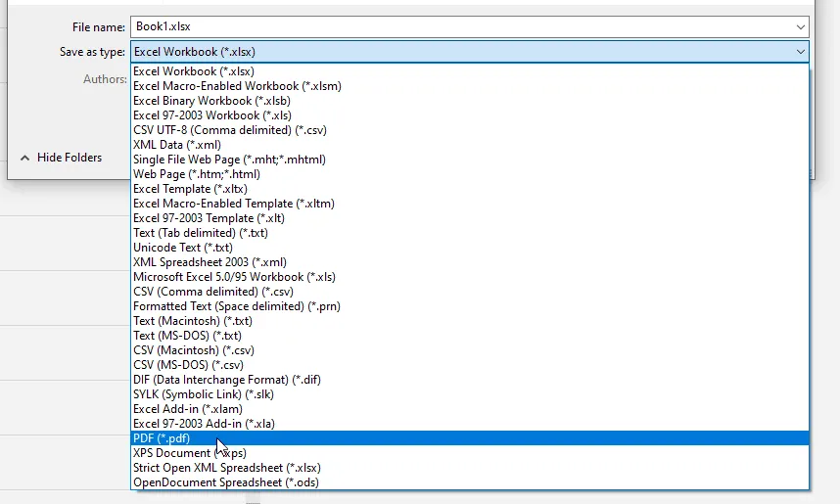The height and width of the screenshot is (504, 840).
Task: Select Strict Open XML Spreadsheet (*.xlsx)
Action: (x=469, y=468)
